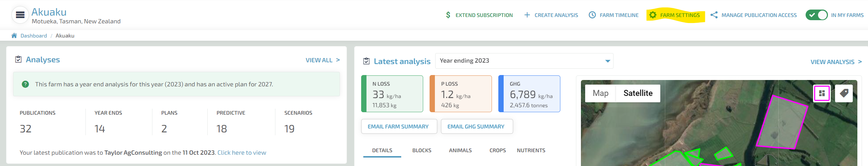Open Farm Settings gear icon
This screenshot has width=868, height=166.
point(653,15)
